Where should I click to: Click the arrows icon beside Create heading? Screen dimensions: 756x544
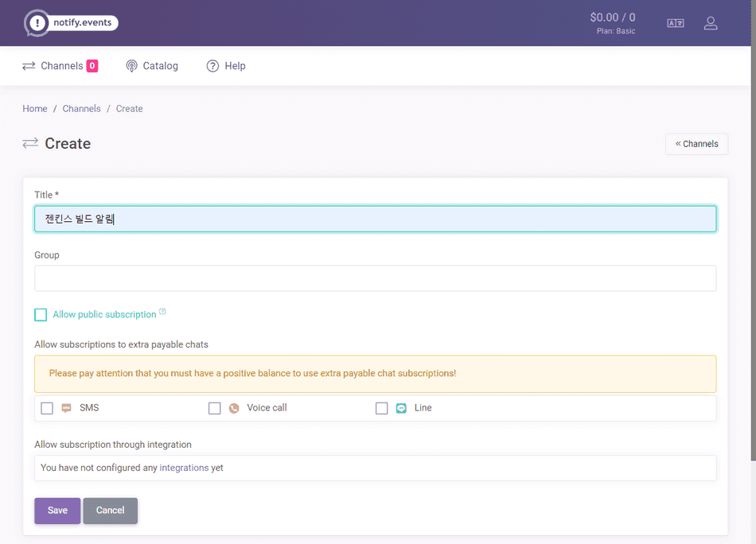pyautogui.click(x=30, y=143)
